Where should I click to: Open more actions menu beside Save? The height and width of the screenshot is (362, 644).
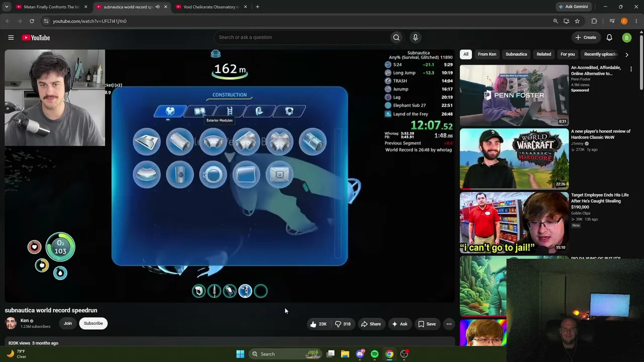[449, 324]
